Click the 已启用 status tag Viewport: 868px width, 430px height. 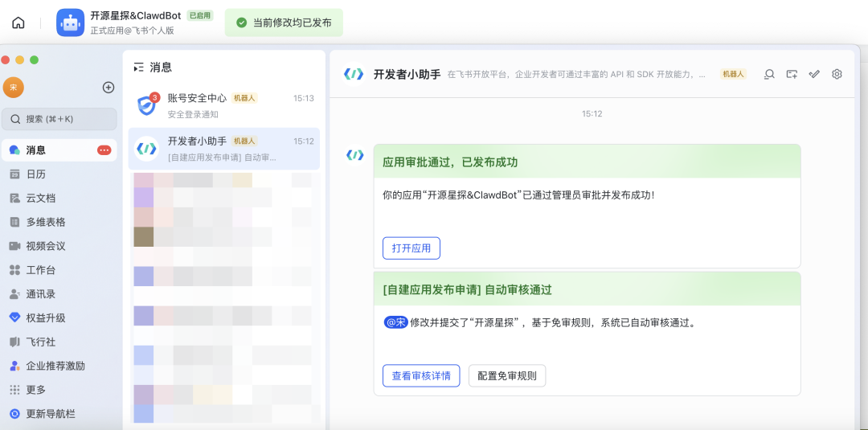[x=200, y=15]
